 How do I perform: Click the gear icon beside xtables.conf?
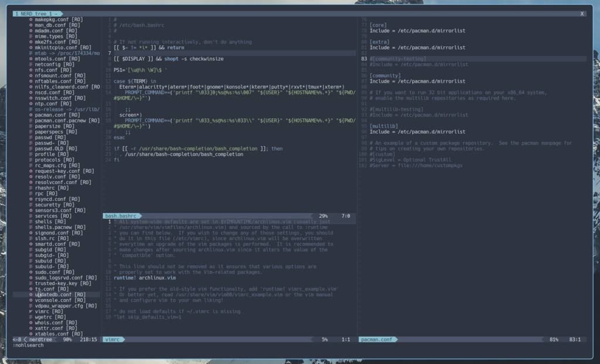[x=30, y=334]
